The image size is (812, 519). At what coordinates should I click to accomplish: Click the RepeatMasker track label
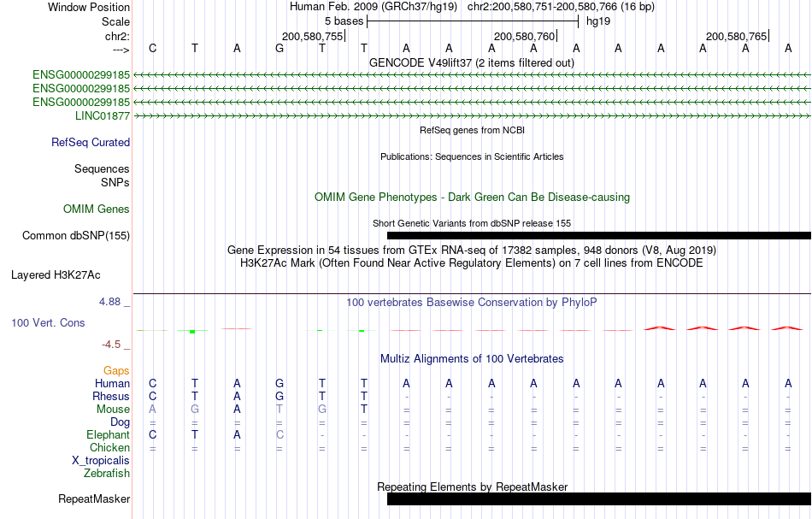coord(94,498)
